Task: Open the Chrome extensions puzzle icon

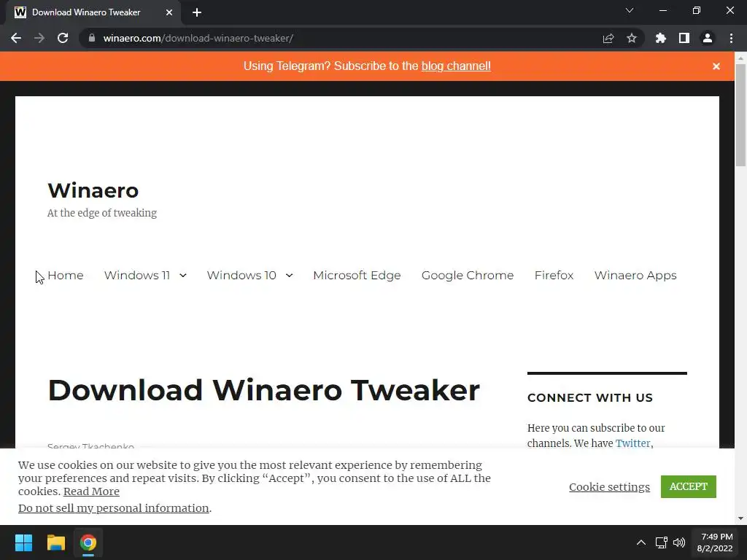Action: click(x=661, y=38)
